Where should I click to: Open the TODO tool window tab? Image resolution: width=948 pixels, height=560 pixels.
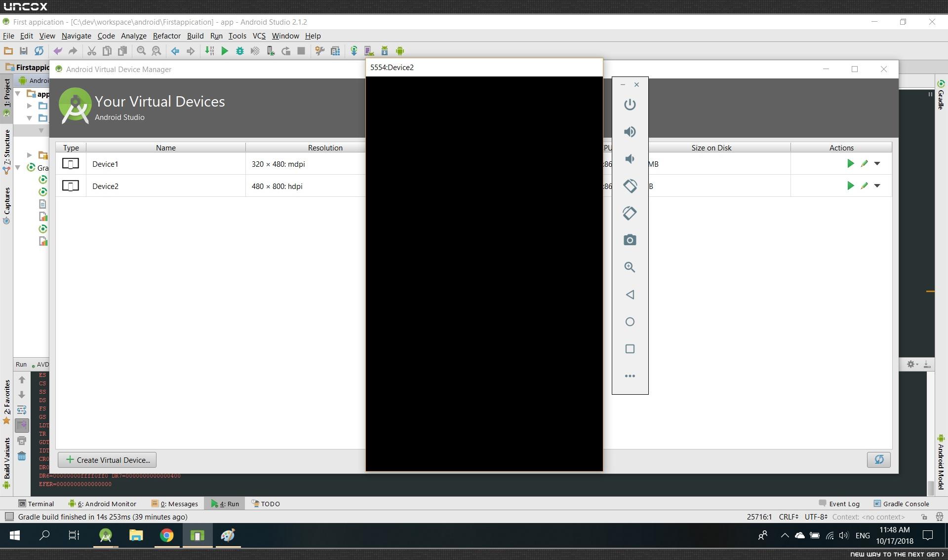pyautogui.click(x=266, y=504)
